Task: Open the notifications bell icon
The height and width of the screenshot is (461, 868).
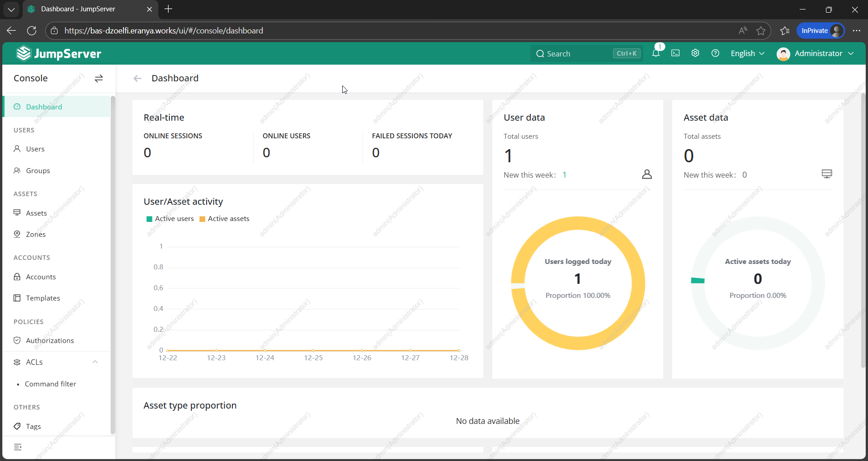Action: [656, 53]
